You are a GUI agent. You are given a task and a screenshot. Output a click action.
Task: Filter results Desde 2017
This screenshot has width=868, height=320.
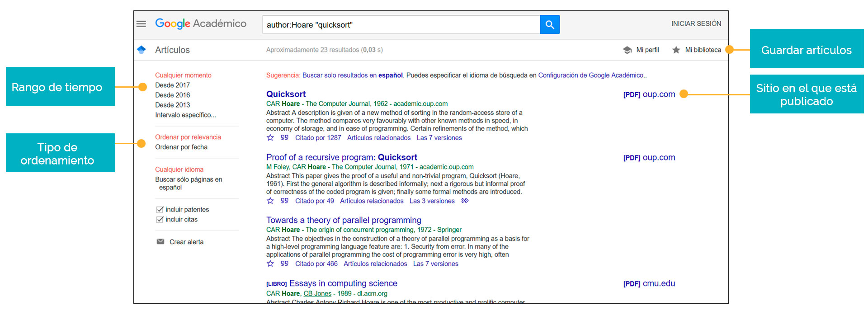172,85
